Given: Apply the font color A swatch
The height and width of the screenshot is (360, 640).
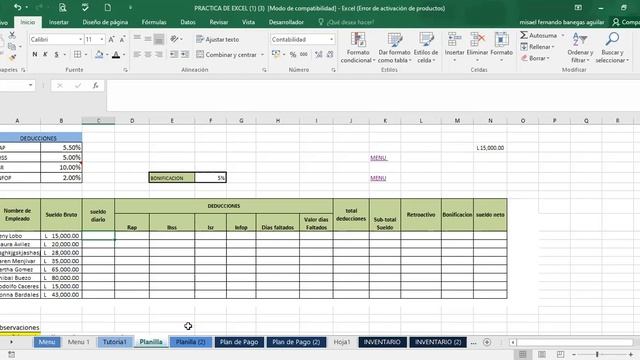Looking at the screenshot, I should pos(116,54).
